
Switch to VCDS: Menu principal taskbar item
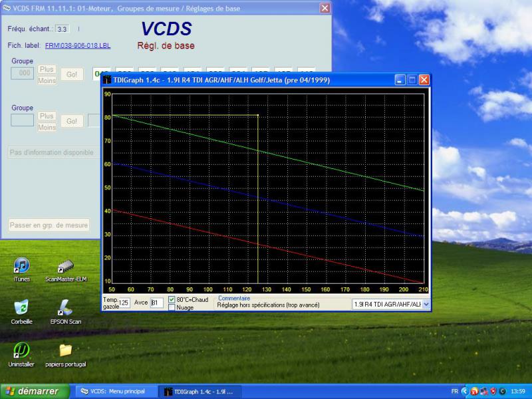tap(117, 392)
